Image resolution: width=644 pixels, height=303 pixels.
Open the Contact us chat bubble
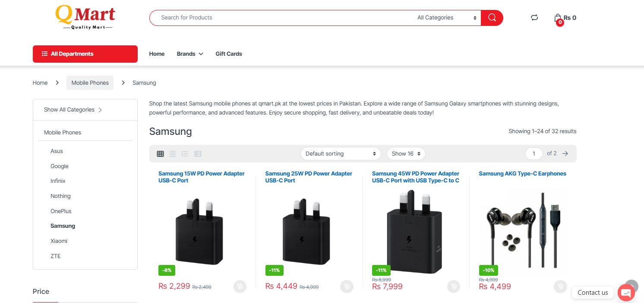click(625, 293)
